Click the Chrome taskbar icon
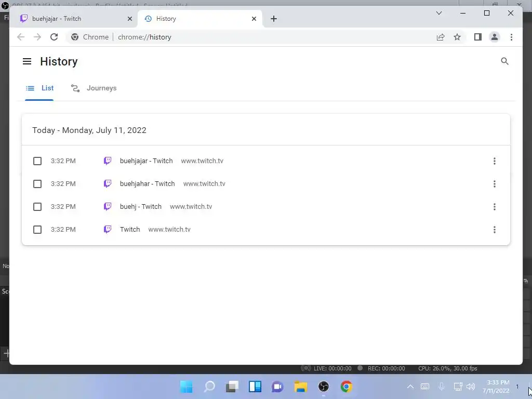The height and width of the screenshot is (399, 532). pos(347,387)
